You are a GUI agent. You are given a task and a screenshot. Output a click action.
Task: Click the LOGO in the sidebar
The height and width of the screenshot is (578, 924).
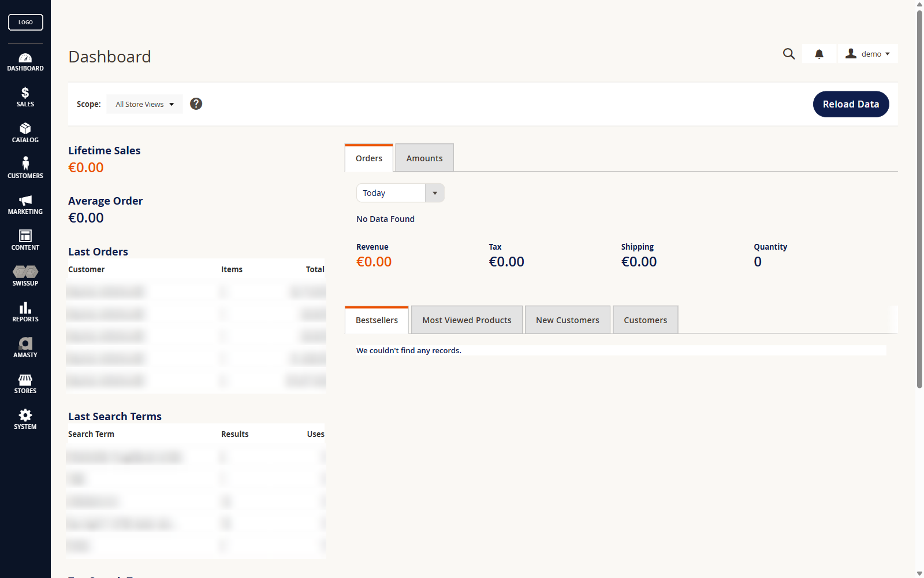pyautogui.click(x=25, y=22)
